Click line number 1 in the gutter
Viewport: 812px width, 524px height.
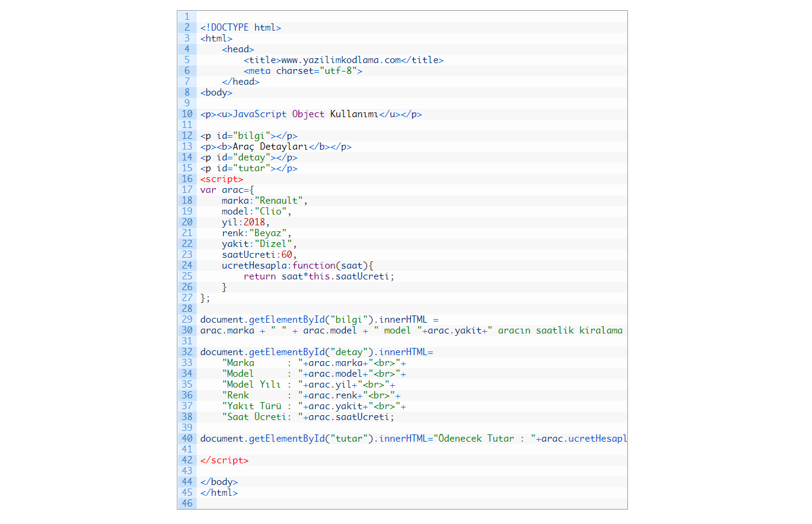pos(187,17)
